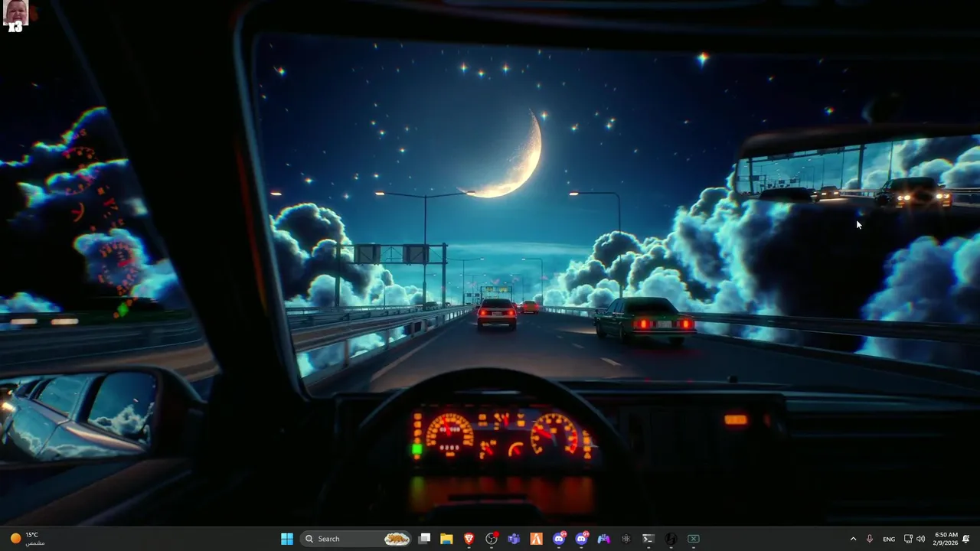Open the terminal app on taskbar
The width and height of the screenshot is (980, 551).
pos(648,539)
